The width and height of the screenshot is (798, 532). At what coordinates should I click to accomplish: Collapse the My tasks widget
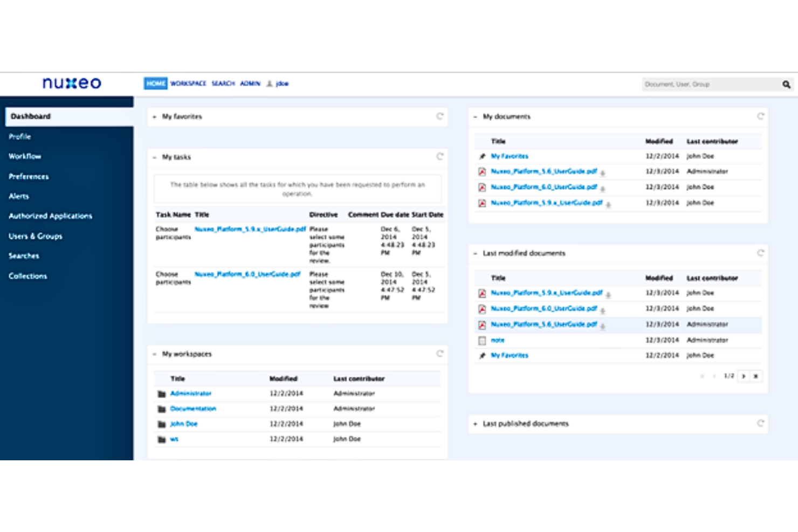(154, 157)
